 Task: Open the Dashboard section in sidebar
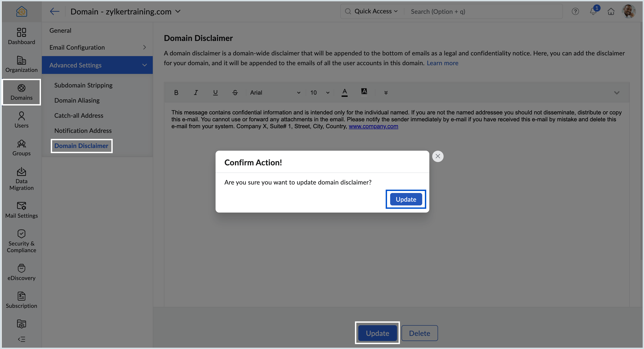[x=21, y=36]
